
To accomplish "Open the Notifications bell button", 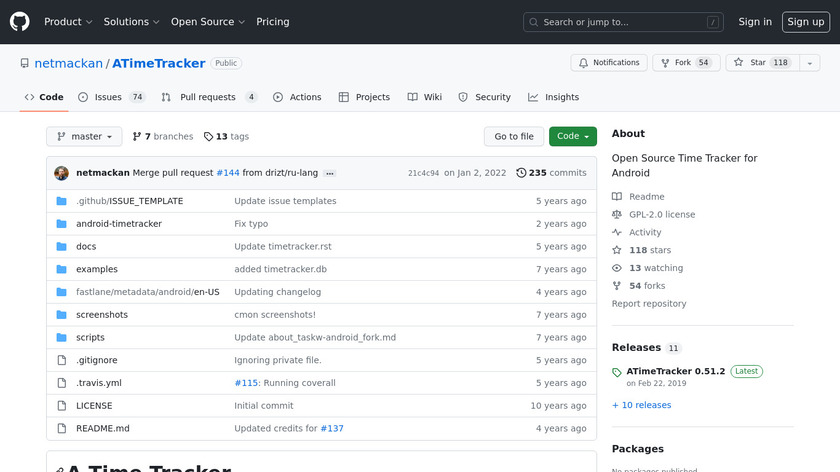I will pos(609,63).
